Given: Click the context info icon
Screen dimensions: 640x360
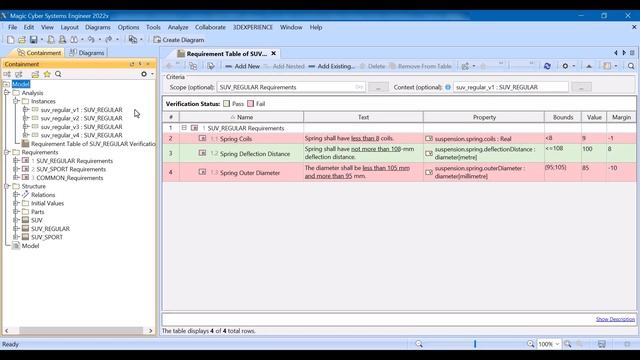Looking at the screenshot, I should [x=448, y=87].
